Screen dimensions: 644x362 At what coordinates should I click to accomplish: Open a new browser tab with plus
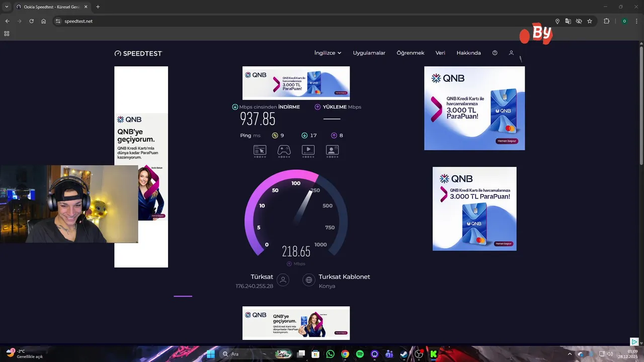coord(98,7)
